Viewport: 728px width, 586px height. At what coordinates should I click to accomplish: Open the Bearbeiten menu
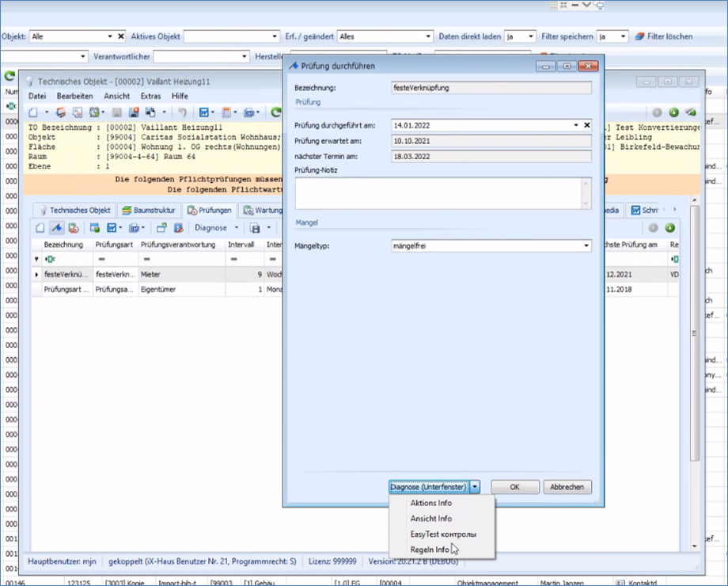[x=74, y=96]
